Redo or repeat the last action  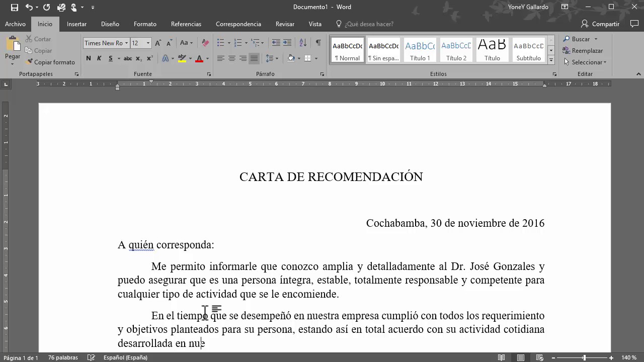pyautogui.click(x=47, y=7)
